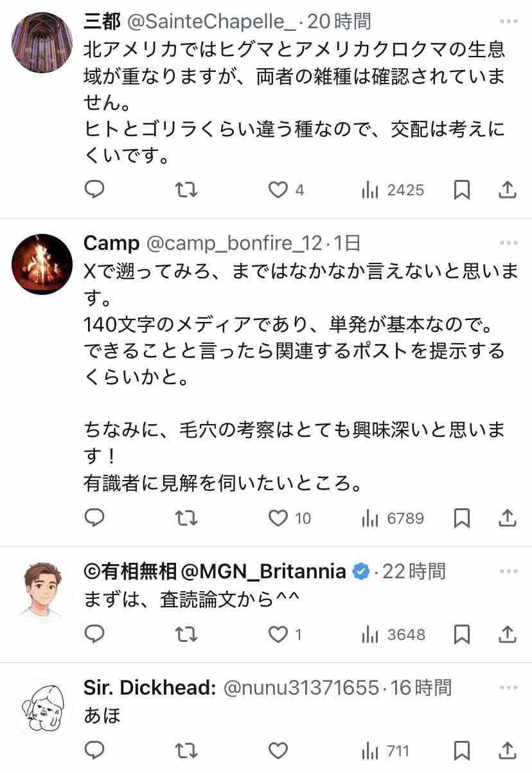Like the Sir. Dickhead: post

tap(278, 751)
